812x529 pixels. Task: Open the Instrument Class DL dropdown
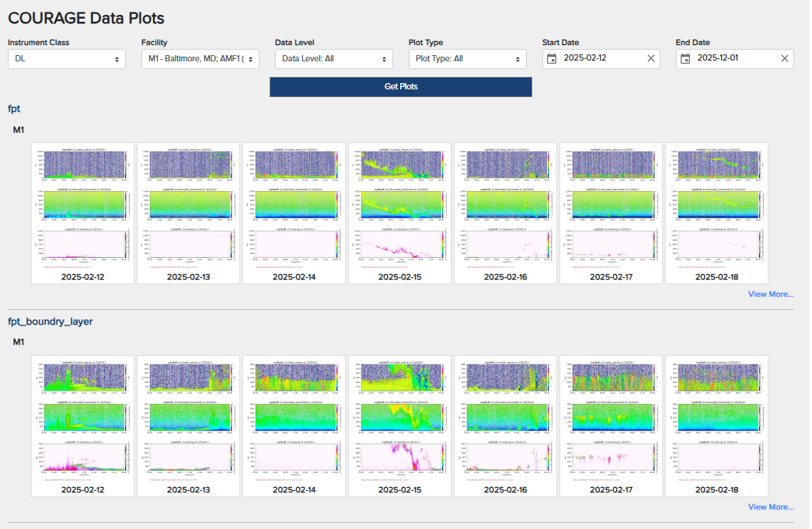click(x=67, y=59)
